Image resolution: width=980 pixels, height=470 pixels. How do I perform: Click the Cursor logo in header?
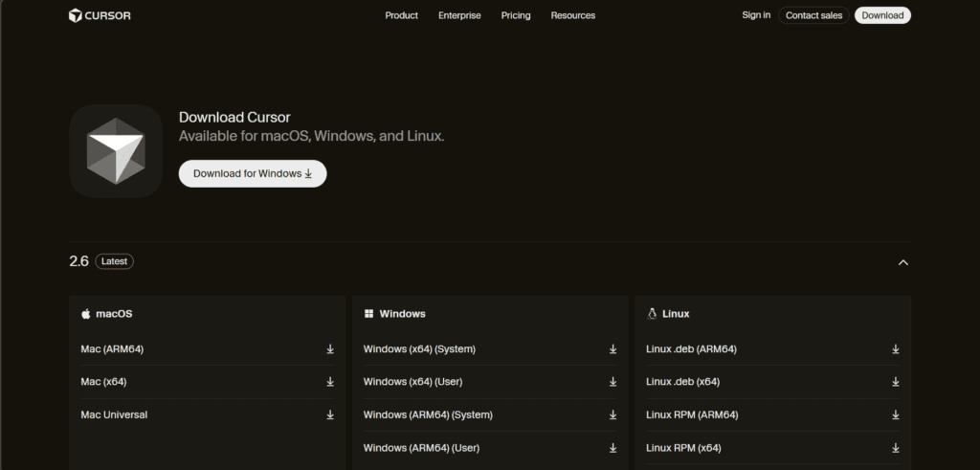click(100, 15)
